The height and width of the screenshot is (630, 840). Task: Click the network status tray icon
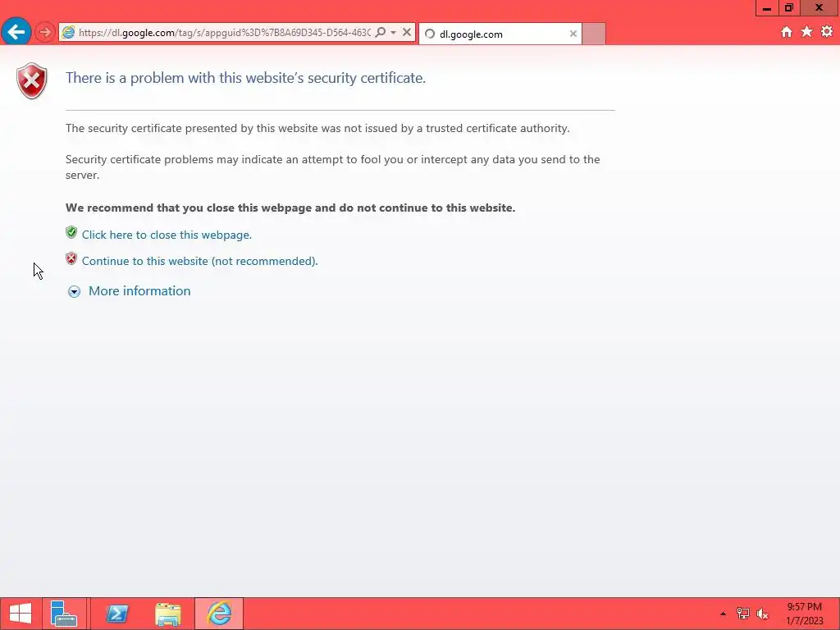743,614
